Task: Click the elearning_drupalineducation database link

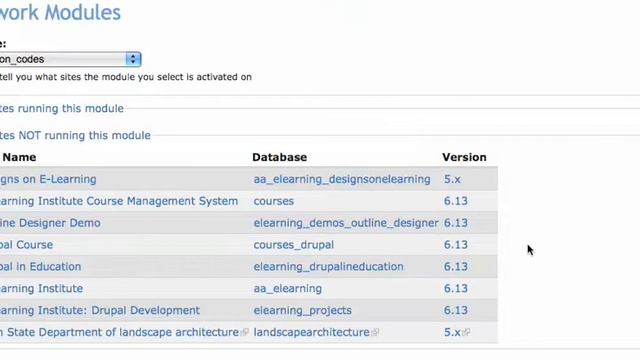Action: tap(328, 267)
